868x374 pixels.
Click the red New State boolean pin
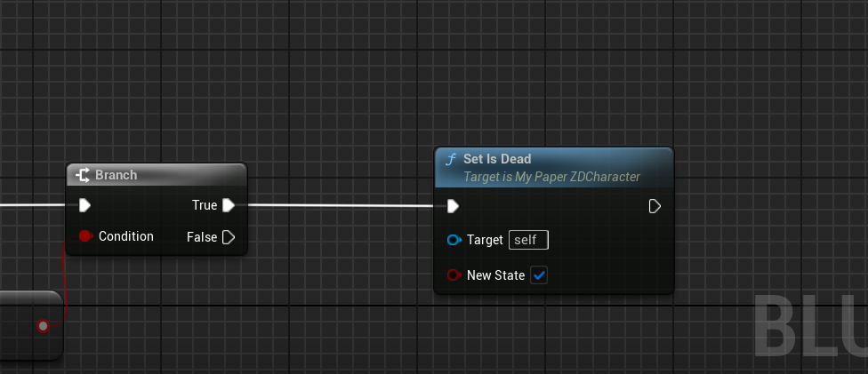point(454,275)
